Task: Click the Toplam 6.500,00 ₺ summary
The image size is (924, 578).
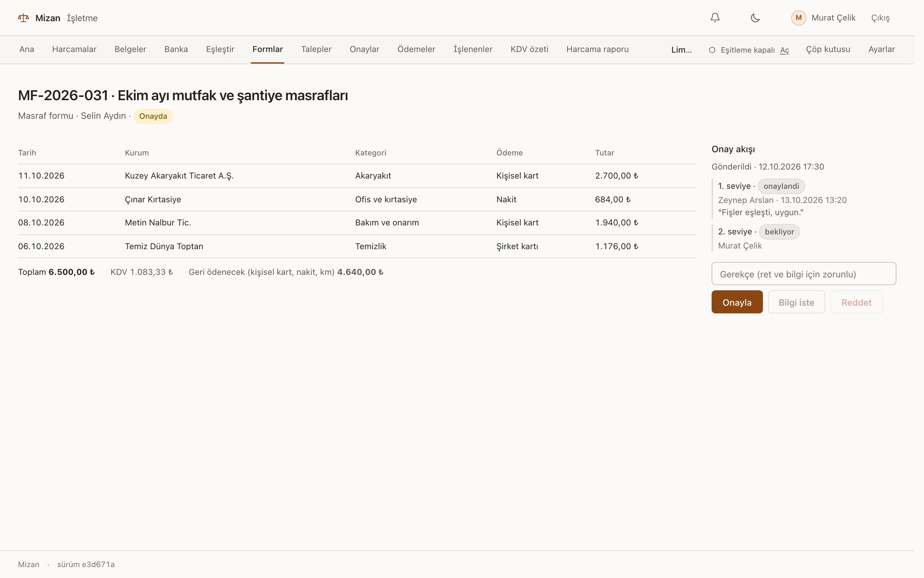Action: (56, 272)
